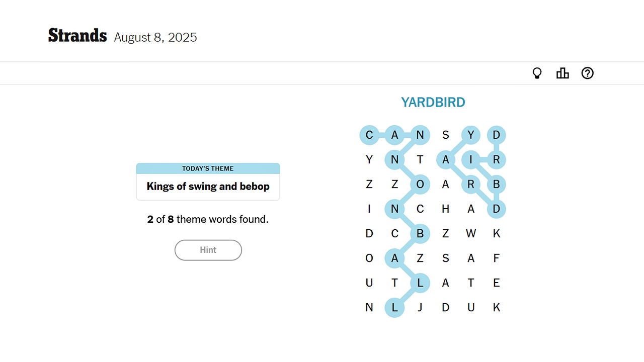
Task: Click the highlighted letter Y above the grid's D
Action: [471, 135]
